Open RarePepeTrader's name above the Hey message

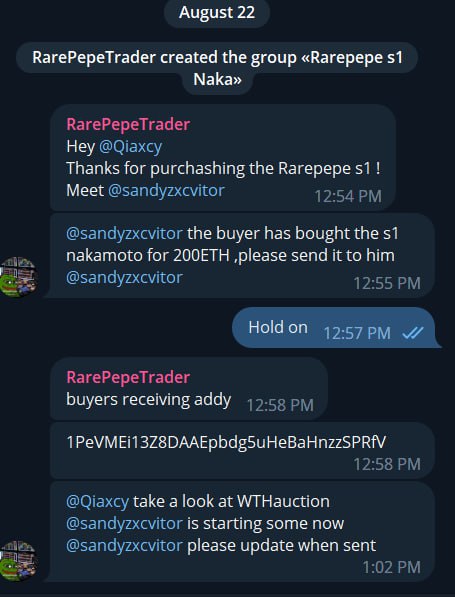(128, 124)
